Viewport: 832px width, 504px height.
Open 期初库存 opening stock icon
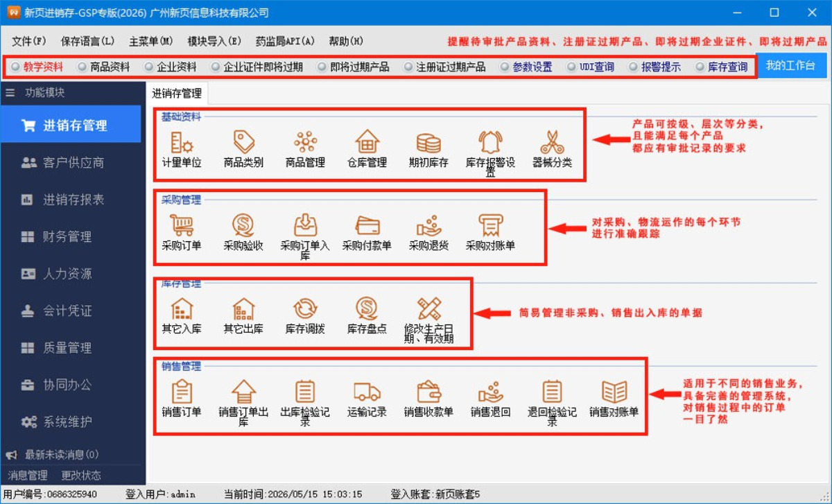(x=428, y=143)
